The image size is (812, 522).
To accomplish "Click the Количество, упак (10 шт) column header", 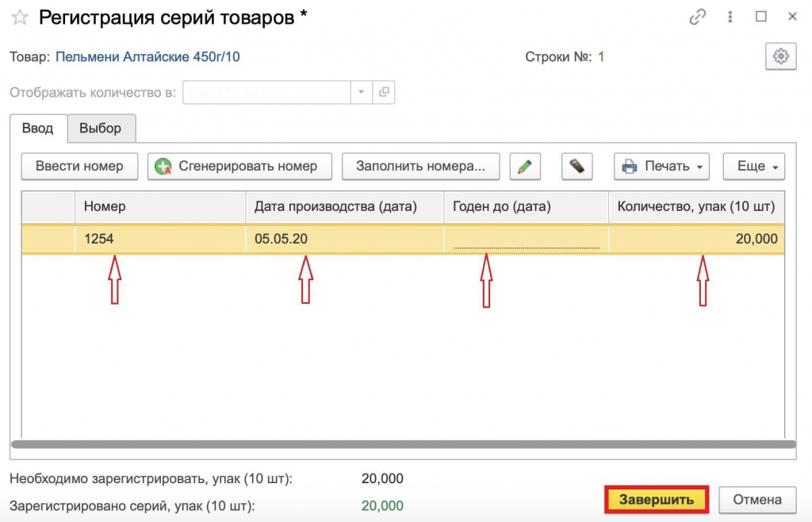I will pos(696,206).
